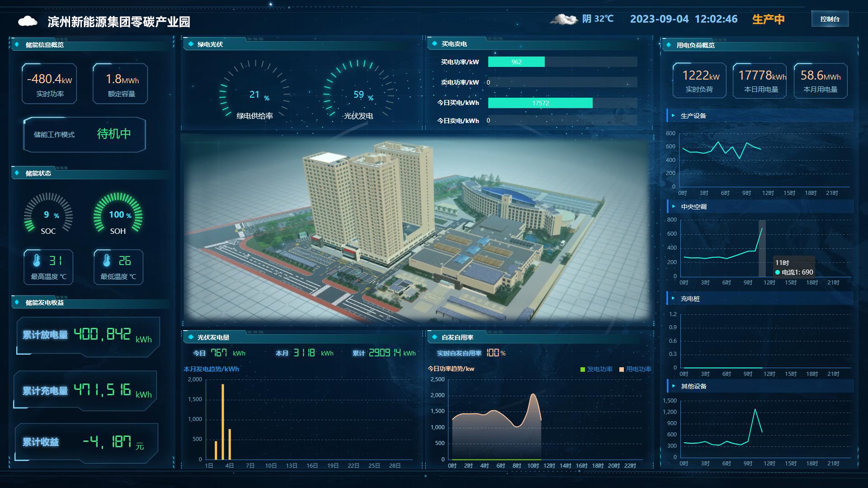The width and height of the screenshot is (868, 488).
Task: Toggle the 用电功率 legend item
Action: [x=635, y=369]
